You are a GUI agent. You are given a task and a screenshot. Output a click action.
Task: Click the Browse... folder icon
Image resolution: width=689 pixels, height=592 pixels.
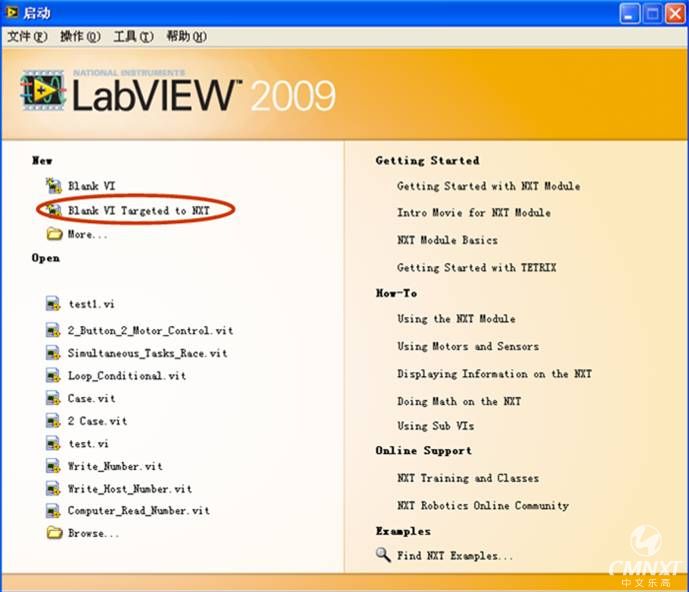pos(54,533)
